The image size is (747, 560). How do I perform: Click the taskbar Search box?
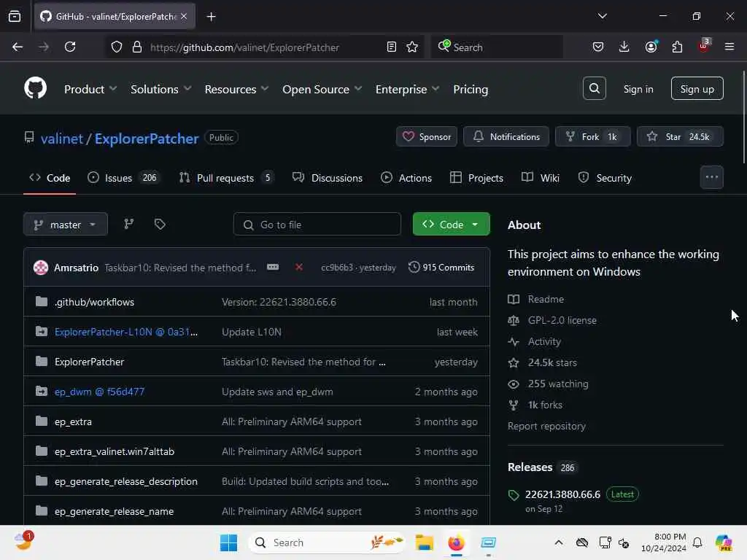coord(328,542)
